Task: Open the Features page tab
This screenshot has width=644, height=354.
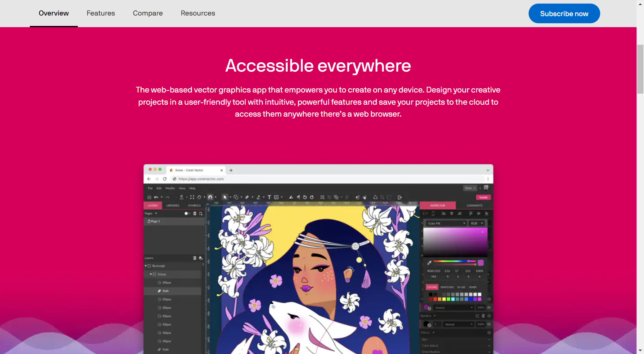Action: (101, 13)
